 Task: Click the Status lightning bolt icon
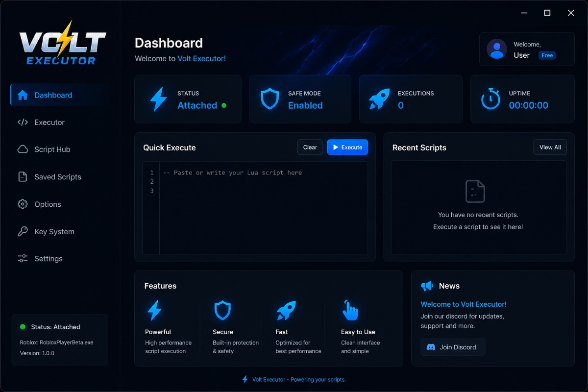click(158, 99)
